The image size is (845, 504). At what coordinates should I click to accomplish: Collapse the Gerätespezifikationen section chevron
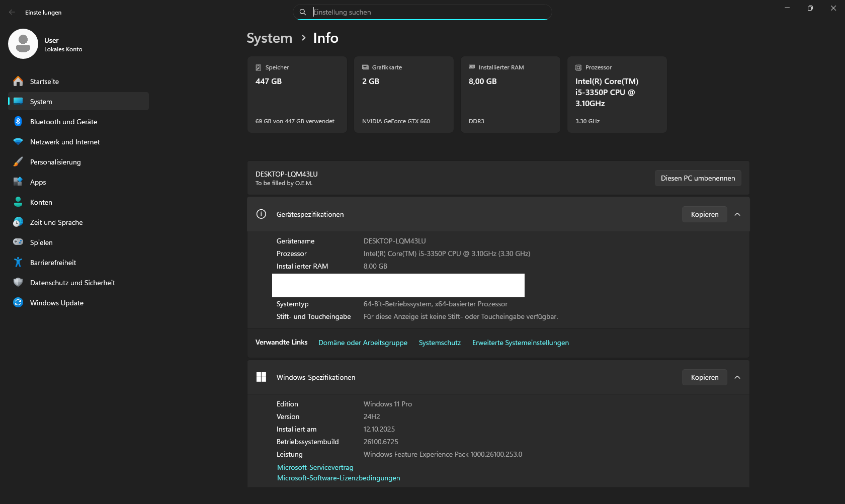[x=737, y=214]
